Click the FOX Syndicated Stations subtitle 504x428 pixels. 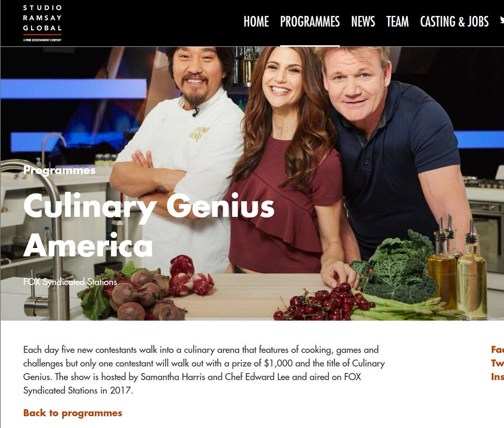tap(70, 282)
